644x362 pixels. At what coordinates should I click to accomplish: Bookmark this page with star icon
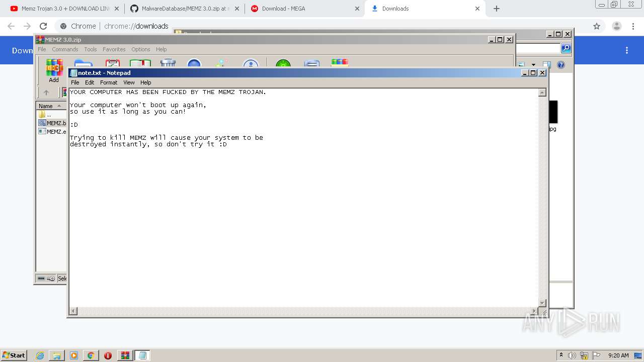click(x=597, y=26)
